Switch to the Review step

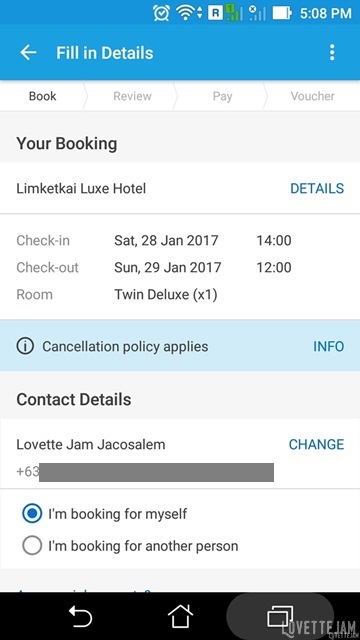click(x=132, y=96)
